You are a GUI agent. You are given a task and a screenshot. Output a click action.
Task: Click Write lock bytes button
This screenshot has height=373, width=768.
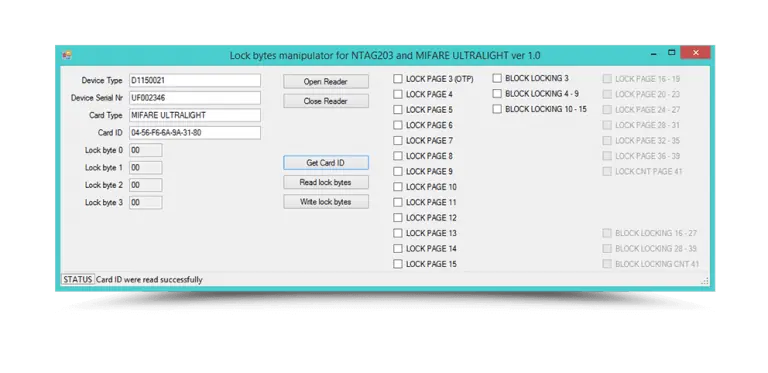pyautogui.click(x=326, y=202)
